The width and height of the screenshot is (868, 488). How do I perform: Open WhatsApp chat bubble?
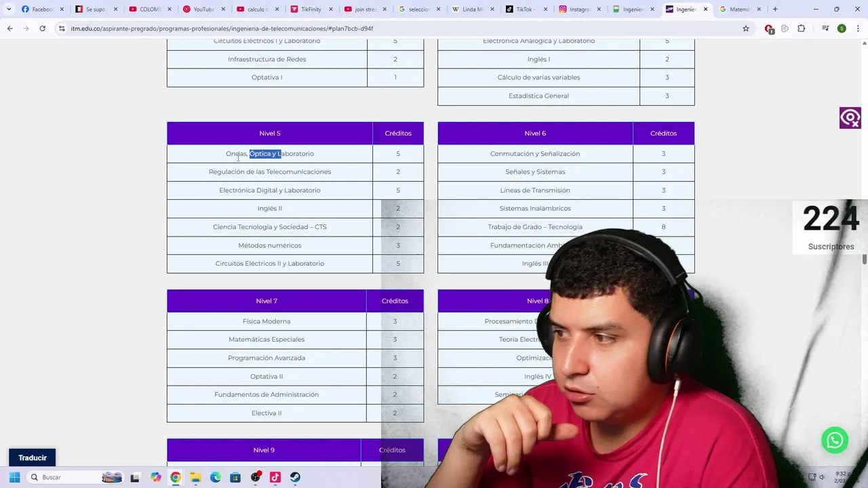coord(835,440)
